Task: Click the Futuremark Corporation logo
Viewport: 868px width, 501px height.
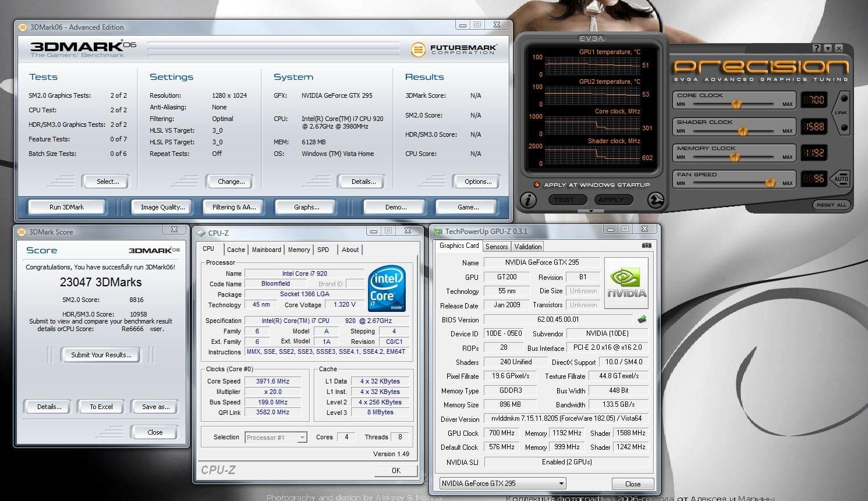Action: tap(454, 49)
